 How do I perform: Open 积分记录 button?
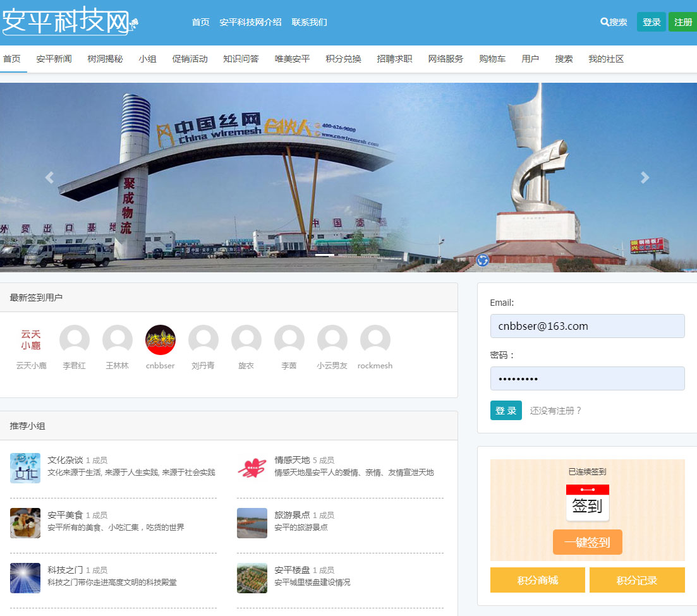pos(637,580)
